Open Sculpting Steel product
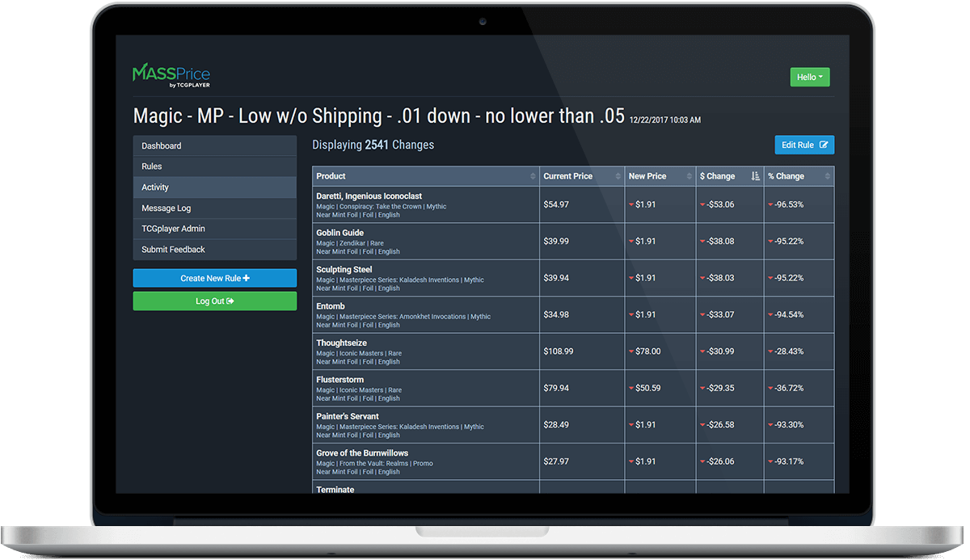 pyautogui.click(x=344, y=270)
